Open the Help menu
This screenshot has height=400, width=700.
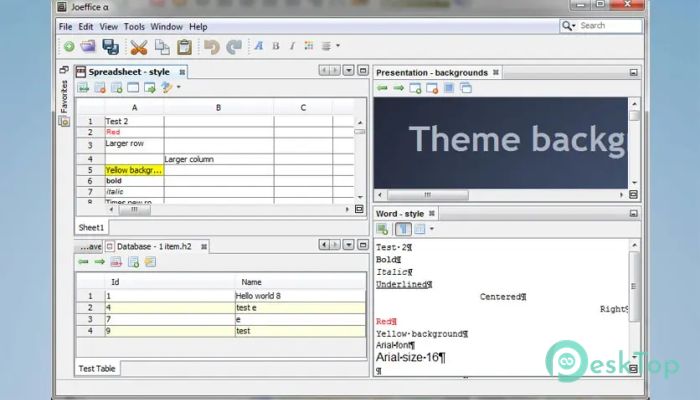198,27
